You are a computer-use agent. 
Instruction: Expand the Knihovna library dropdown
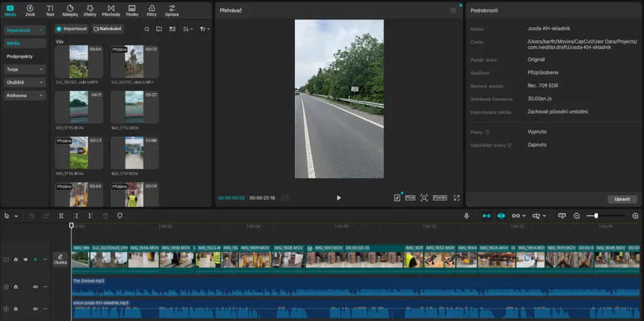pyautogui.click(x=25, y=96)
